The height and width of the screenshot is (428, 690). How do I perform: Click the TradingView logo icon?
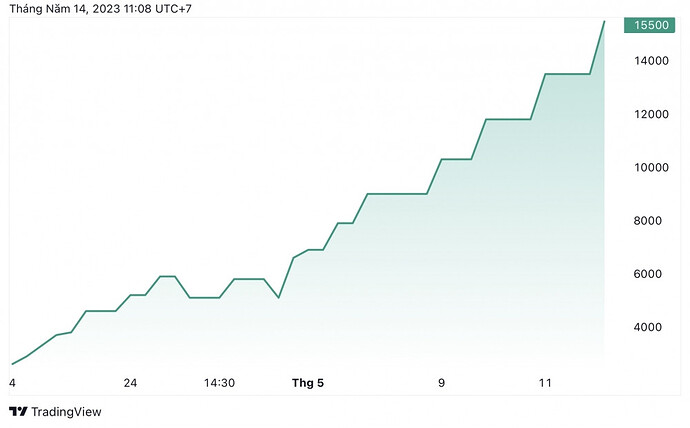[x=17, y=412]
